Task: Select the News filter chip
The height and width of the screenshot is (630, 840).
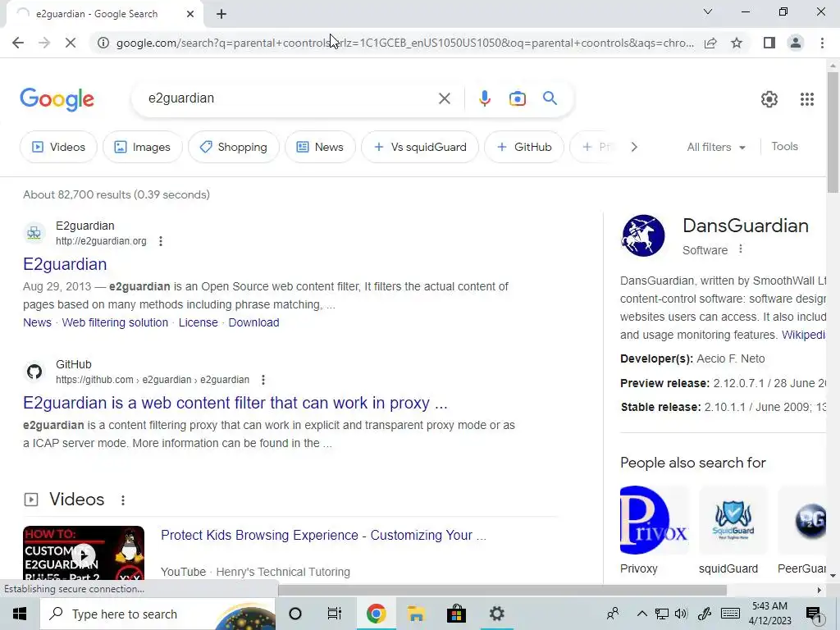Action: coord(320,147)
